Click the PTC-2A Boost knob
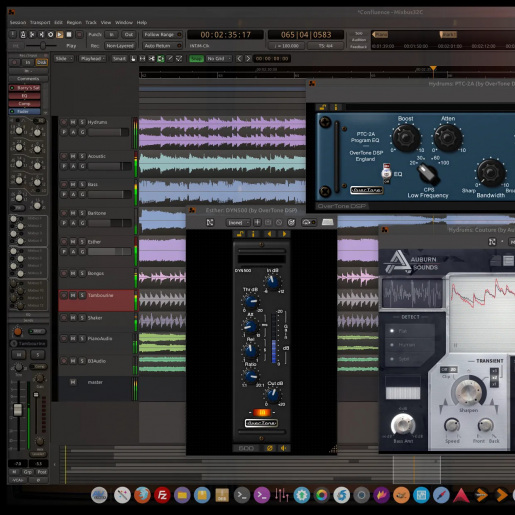The width and height of the screenshot is (515, 515). tap(406, 138)
